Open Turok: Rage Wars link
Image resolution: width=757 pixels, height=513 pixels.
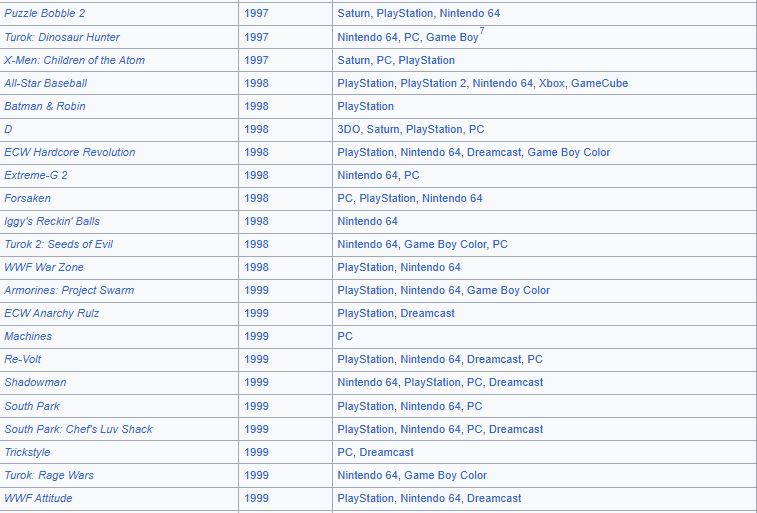49,475
